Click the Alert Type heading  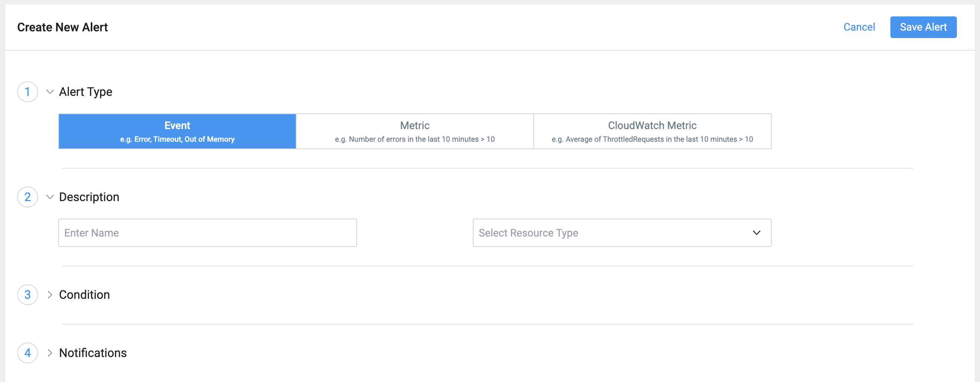[86, 92]
